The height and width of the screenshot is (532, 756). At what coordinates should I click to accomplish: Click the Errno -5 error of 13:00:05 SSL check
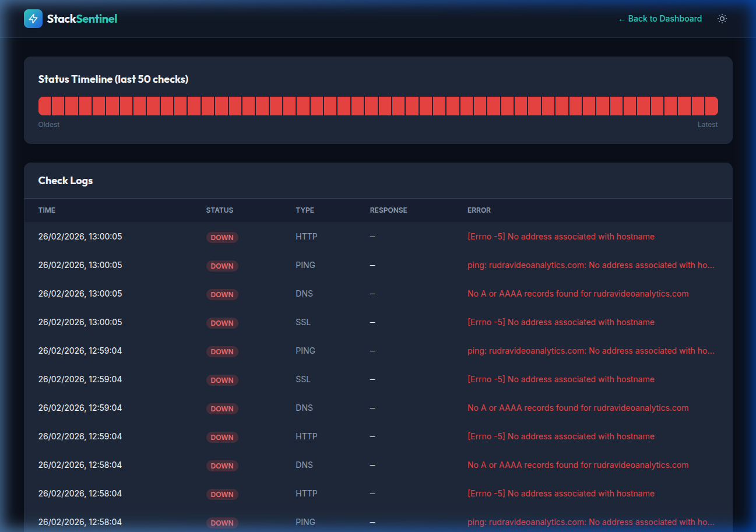[561, 322]
